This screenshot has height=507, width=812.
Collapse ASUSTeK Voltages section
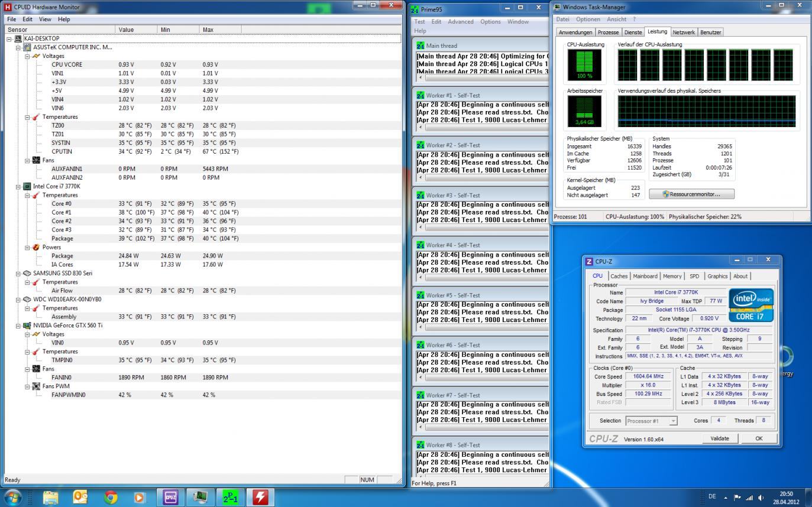[x=27, y=56]
